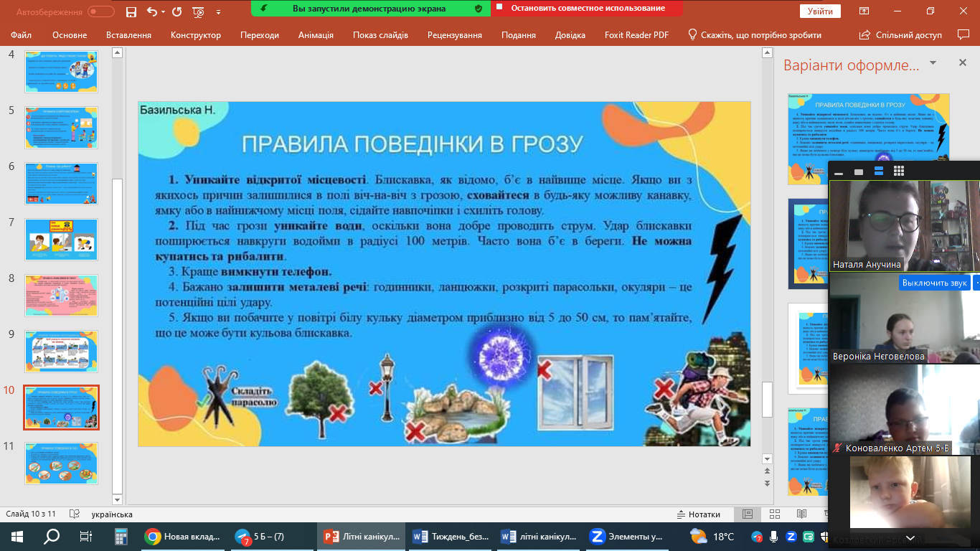Switch to Normal view icon in status bar
980x551 pixels.
(x=748, y=514)
